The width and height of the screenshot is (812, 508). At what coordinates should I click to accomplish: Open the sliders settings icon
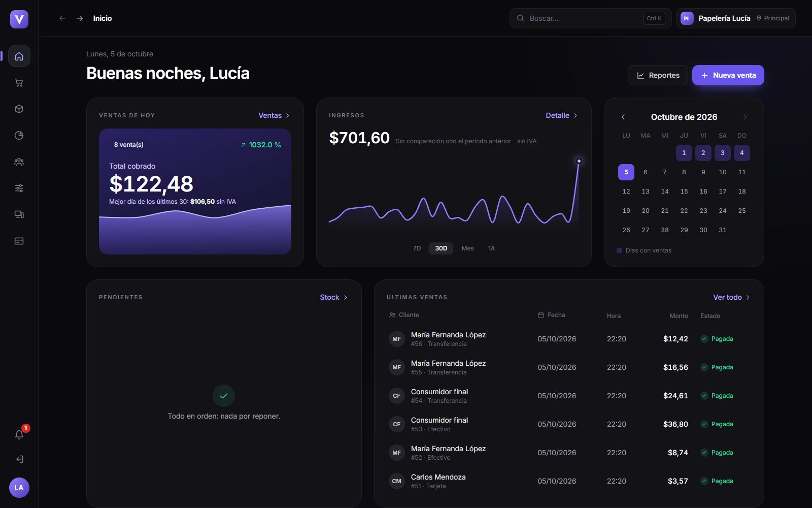point(19,188)
